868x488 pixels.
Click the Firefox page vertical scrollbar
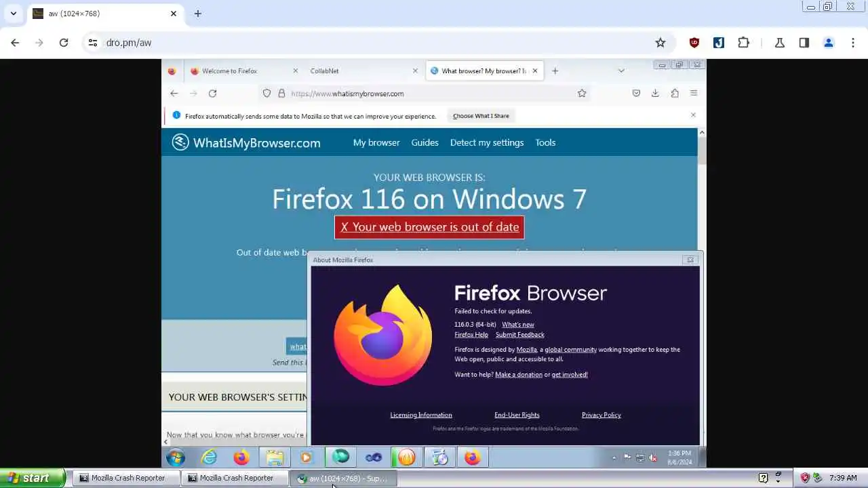pyautogui.click(x=702, y=285)
